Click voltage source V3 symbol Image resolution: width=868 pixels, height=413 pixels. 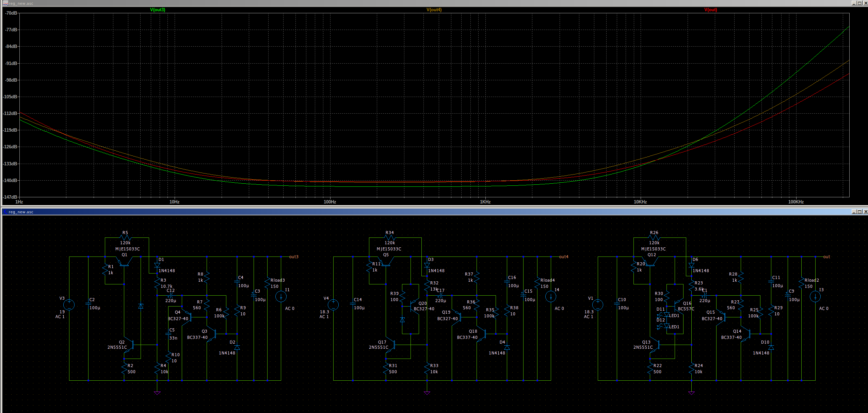[69, 304]
